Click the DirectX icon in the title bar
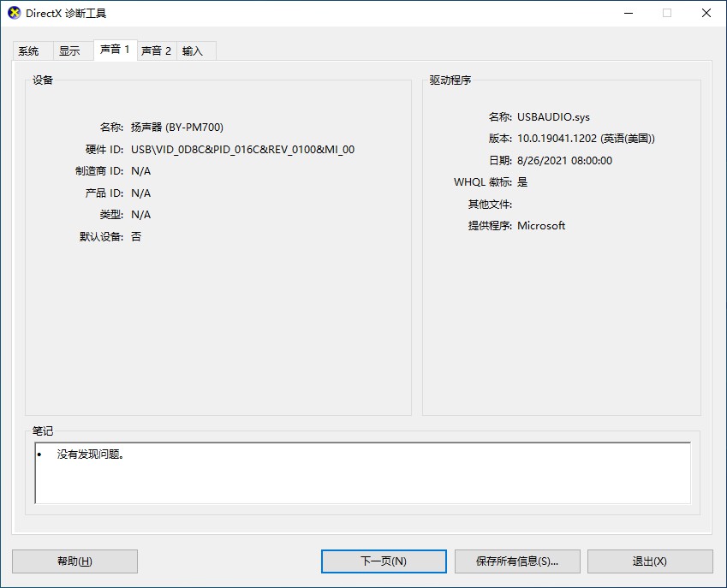 [x=13, y=13]
